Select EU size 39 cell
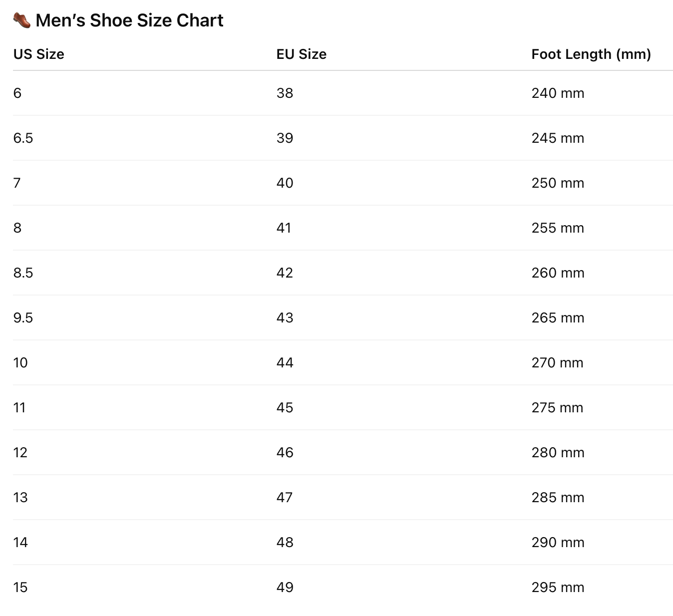This screenshot has height=616, width=673. click(285, 138)
